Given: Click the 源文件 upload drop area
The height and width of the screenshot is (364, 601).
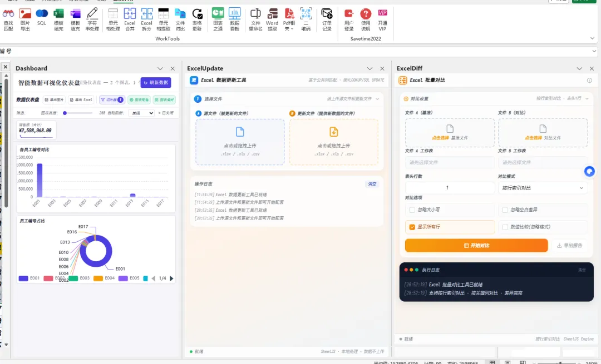Looking at the screenshot, I should pos(240,142).
